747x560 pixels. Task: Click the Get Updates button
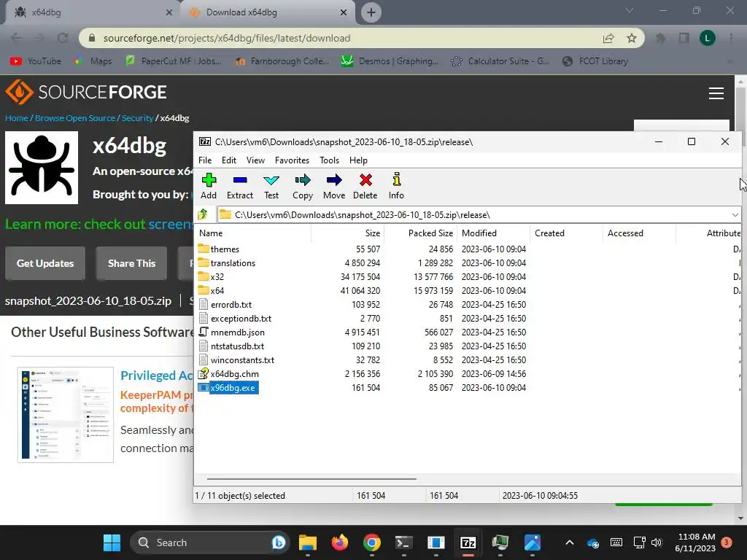pyautogui.click(x=45, y=263)
